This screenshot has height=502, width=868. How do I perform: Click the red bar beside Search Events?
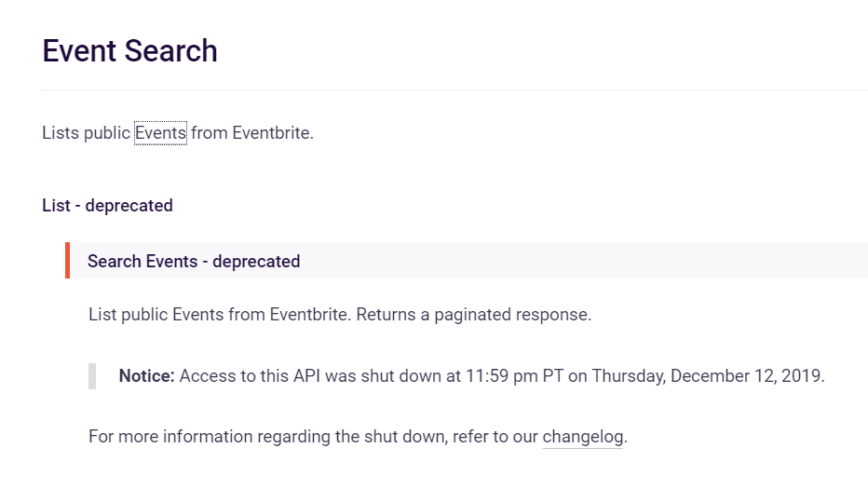(68, 260)
